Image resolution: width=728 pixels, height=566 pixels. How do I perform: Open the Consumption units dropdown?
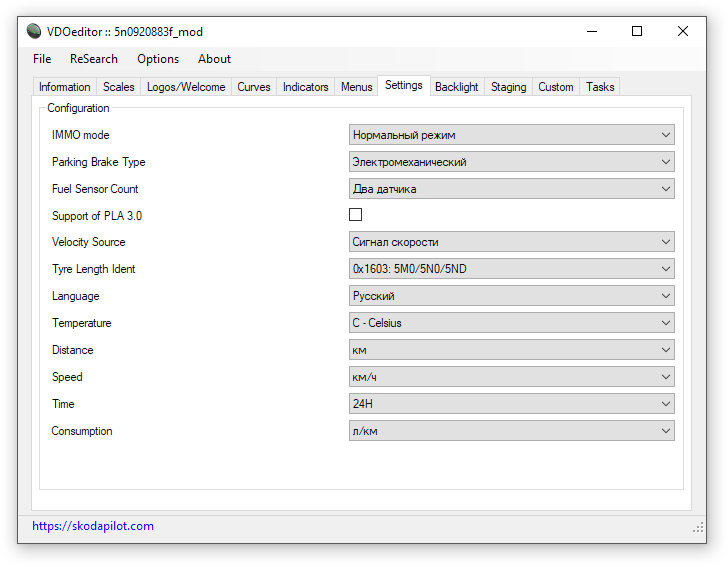pyautogui.click(x=512, y=430)
